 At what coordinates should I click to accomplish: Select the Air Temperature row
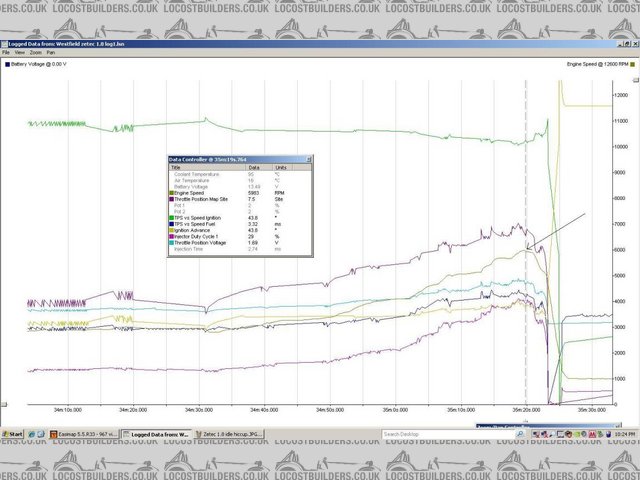(x=240, y=180)
